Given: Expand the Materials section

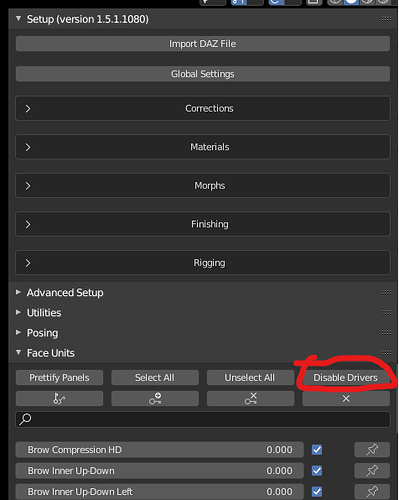Looking at the screenshot, I should [203, 147].
